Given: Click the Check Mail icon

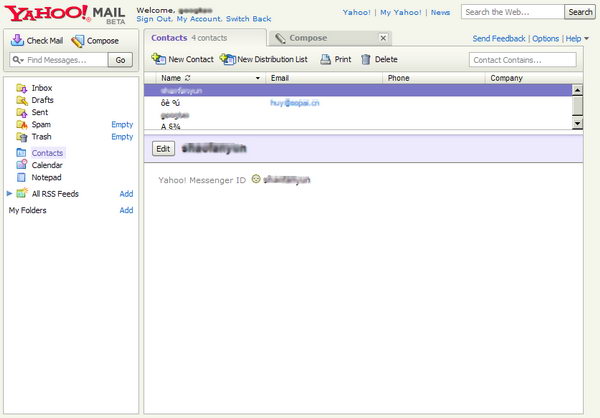Looking at the screenshot, I should click(x=18, y=41).
